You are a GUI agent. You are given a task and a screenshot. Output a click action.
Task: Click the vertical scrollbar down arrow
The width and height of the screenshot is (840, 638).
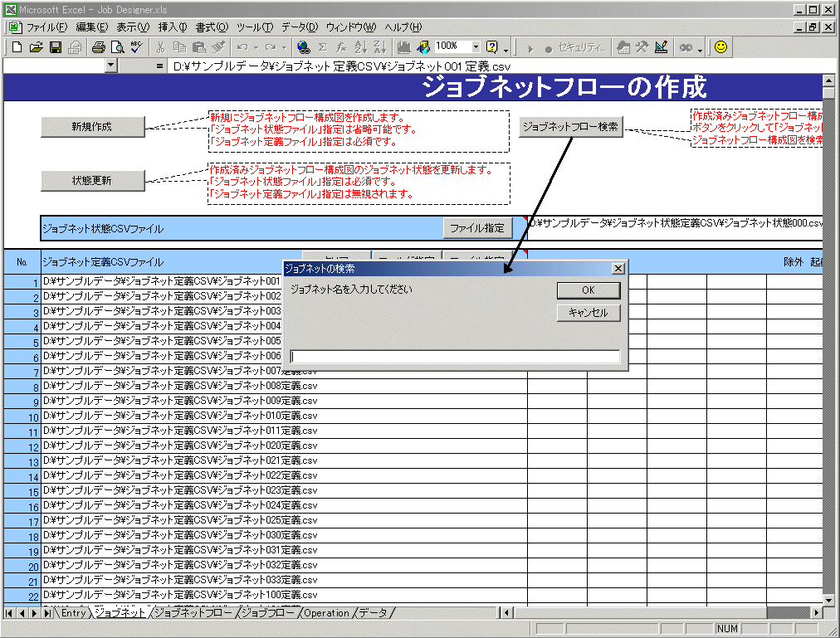click(x=828, y=601)
